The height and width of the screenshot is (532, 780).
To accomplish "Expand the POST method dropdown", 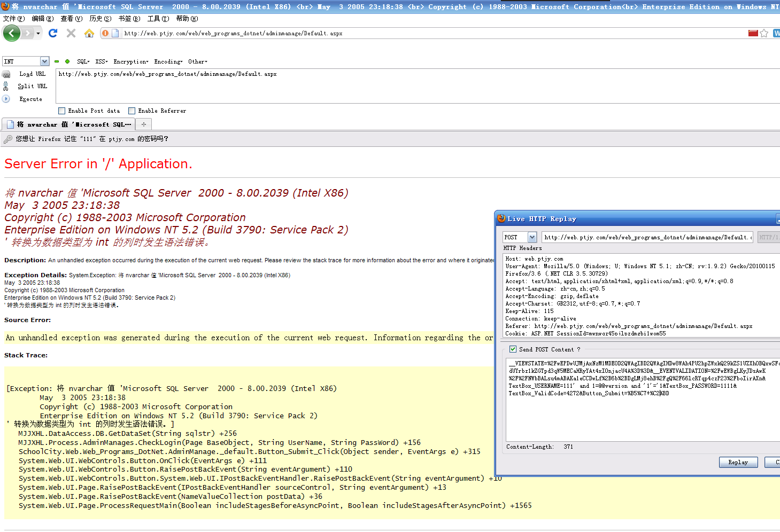I will tap(532, 237).
